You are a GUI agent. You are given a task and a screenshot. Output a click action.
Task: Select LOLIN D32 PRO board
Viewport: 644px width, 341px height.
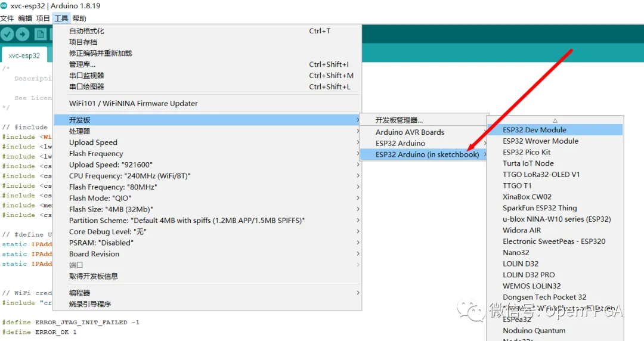click(555, 274)
